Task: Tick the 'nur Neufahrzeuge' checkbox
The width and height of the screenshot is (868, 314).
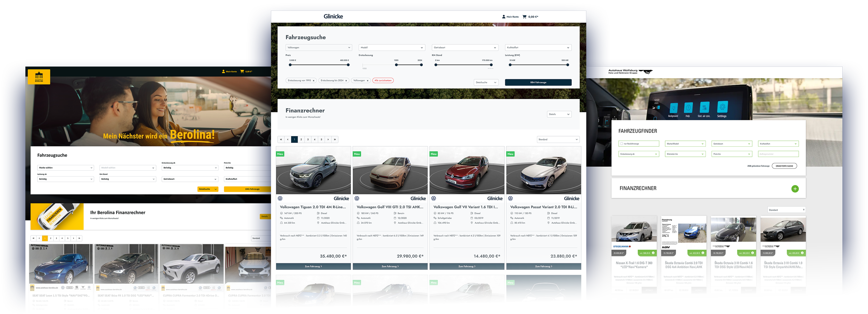Action: 621,144
